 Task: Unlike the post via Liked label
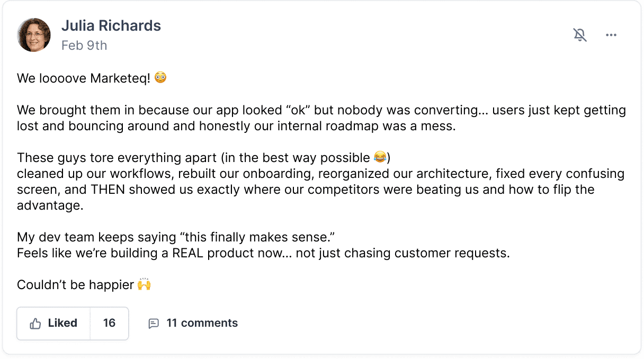tap(62, 323)
